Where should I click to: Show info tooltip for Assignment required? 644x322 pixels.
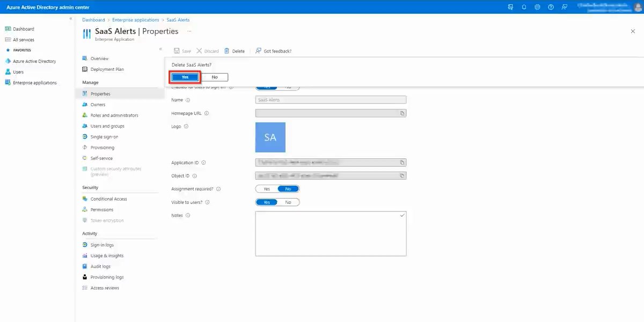(x=218, y=189)
